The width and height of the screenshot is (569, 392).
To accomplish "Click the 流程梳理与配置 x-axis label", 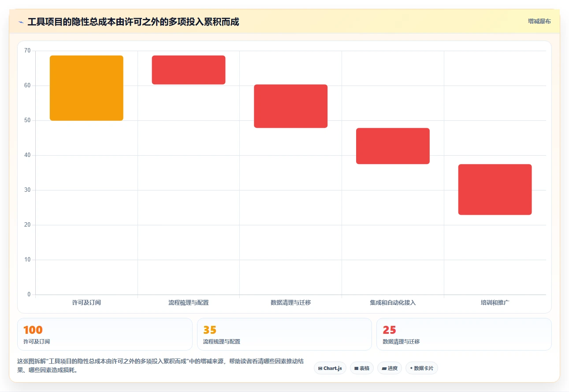I will pyautogui.click(x=189, y=302).
